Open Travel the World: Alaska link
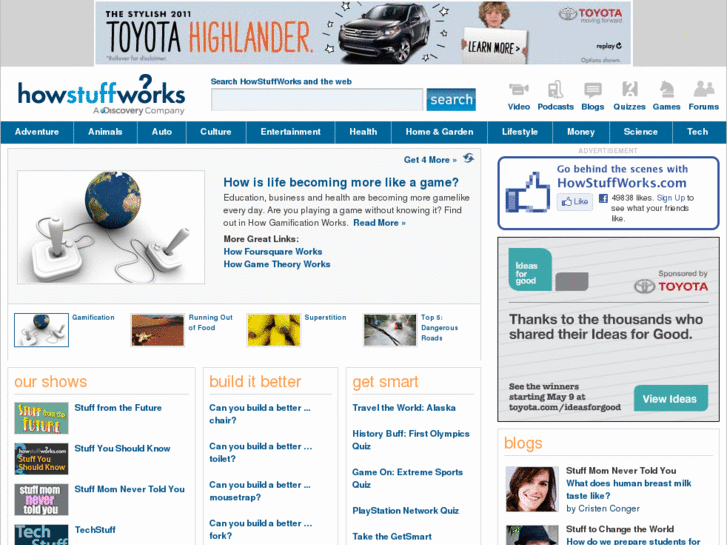 pyautogui.click(x=404, y=408)
